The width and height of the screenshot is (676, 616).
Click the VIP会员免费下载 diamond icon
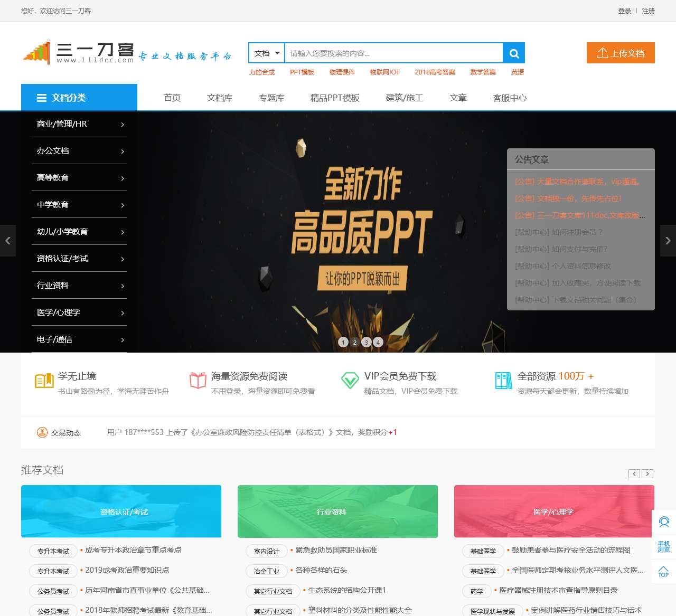350,381
